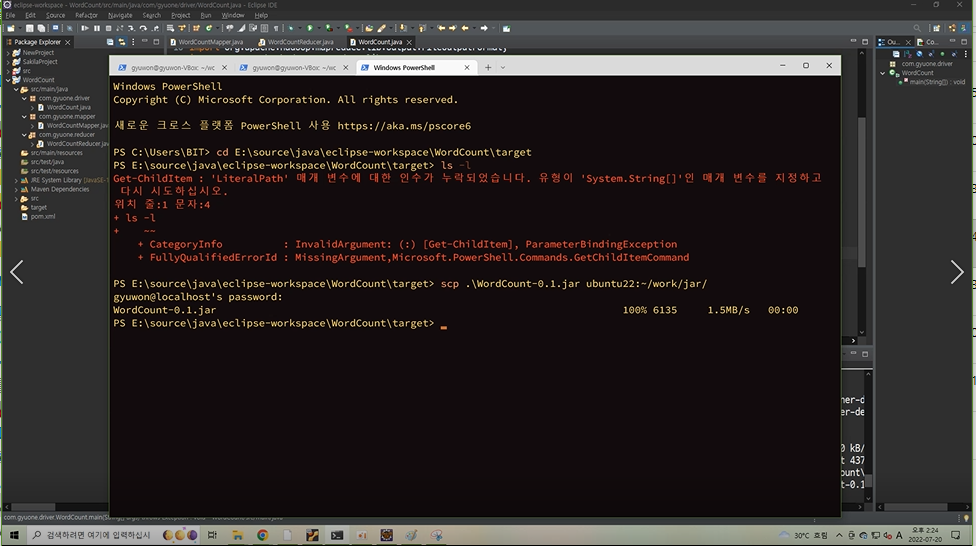Switch to WordCountMapper.java editor tab
The image size is (976, 546).
(207, 42)
